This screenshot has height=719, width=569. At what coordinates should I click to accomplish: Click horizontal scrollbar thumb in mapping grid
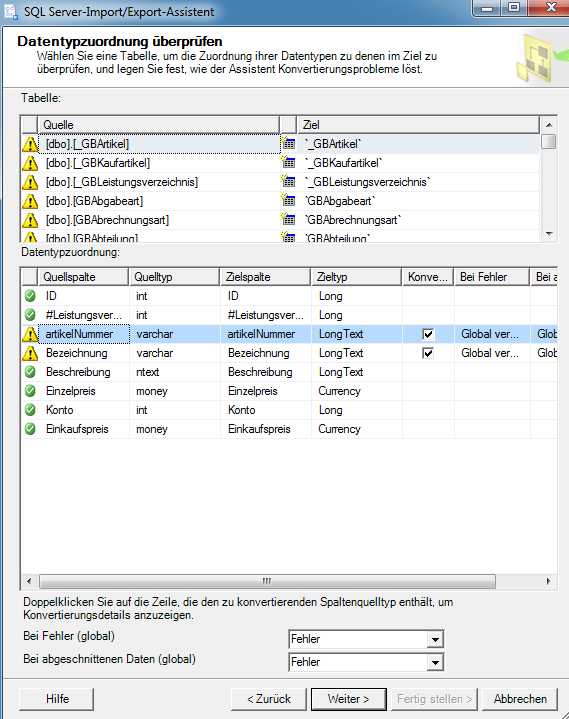point(267,581)
